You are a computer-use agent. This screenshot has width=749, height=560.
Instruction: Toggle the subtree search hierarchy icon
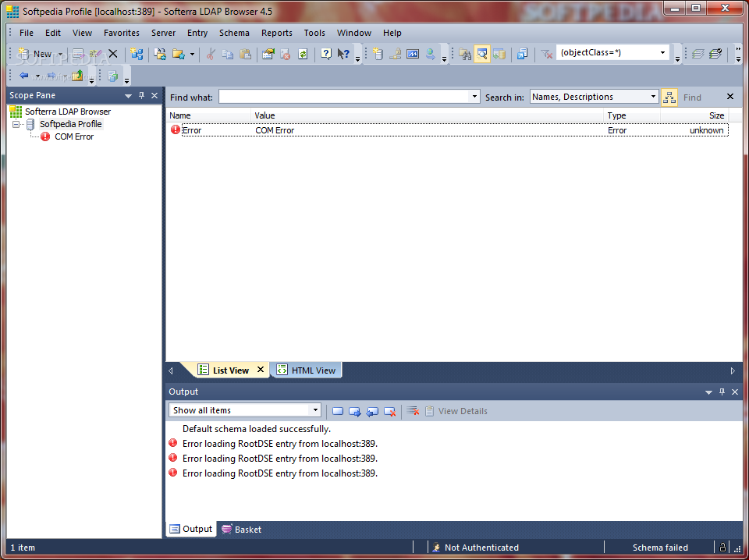click(x=669, y=97)
